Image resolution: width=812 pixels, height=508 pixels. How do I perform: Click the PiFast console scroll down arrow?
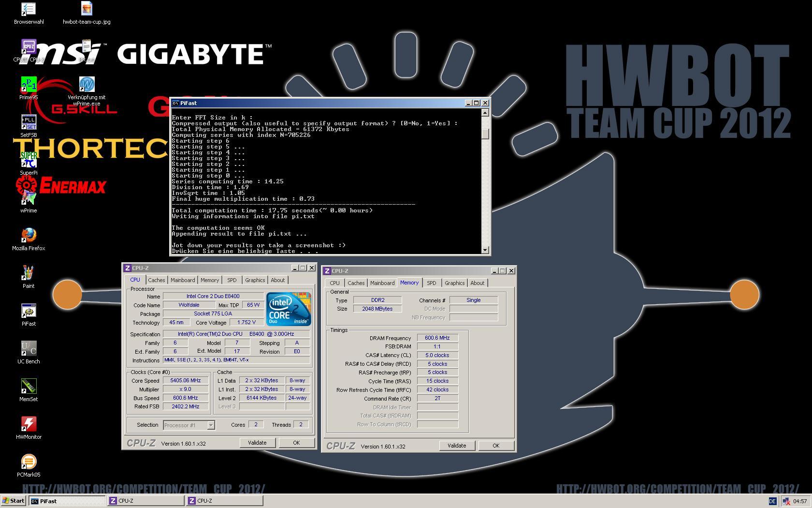[x=485, y=250]
